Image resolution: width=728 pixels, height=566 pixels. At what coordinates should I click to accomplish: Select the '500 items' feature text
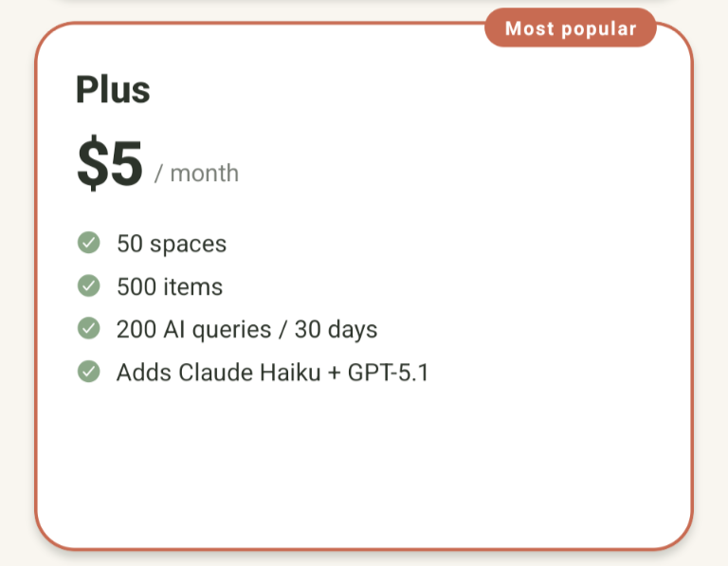[x=169, y=286]
